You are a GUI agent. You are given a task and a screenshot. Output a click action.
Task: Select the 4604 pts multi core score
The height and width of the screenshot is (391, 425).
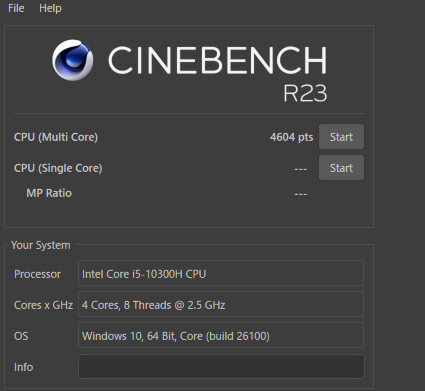pos(291,137)
